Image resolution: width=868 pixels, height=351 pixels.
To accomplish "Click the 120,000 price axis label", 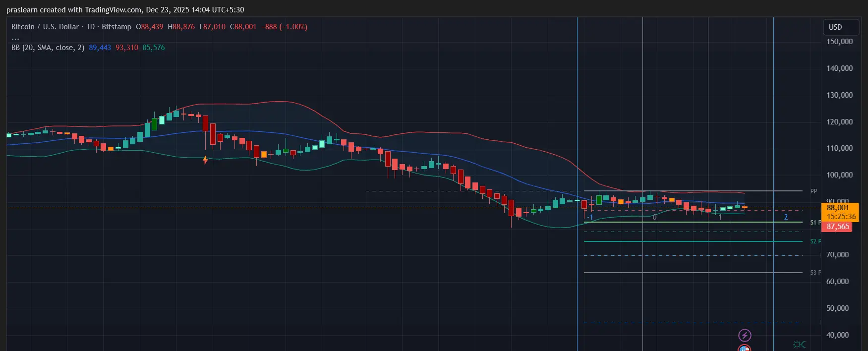I will coord(840,122).
